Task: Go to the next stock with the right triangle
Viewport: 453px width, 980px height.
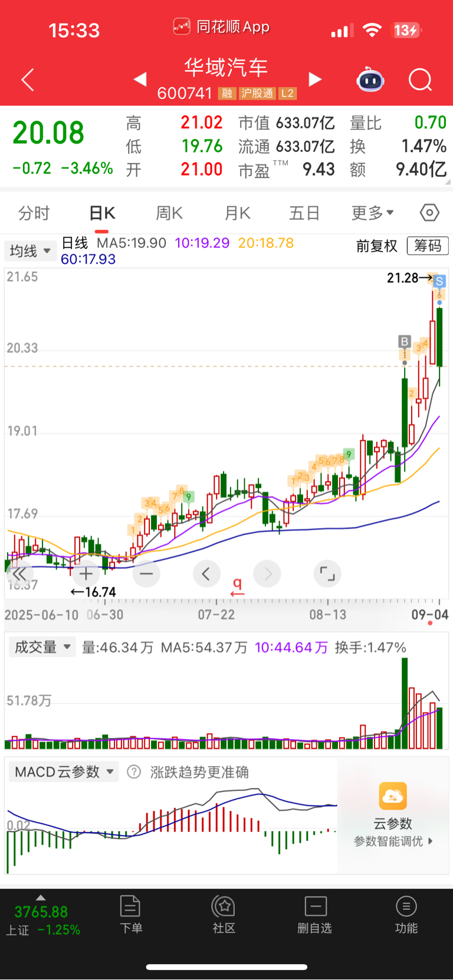Action: click(x=316, y=79)
